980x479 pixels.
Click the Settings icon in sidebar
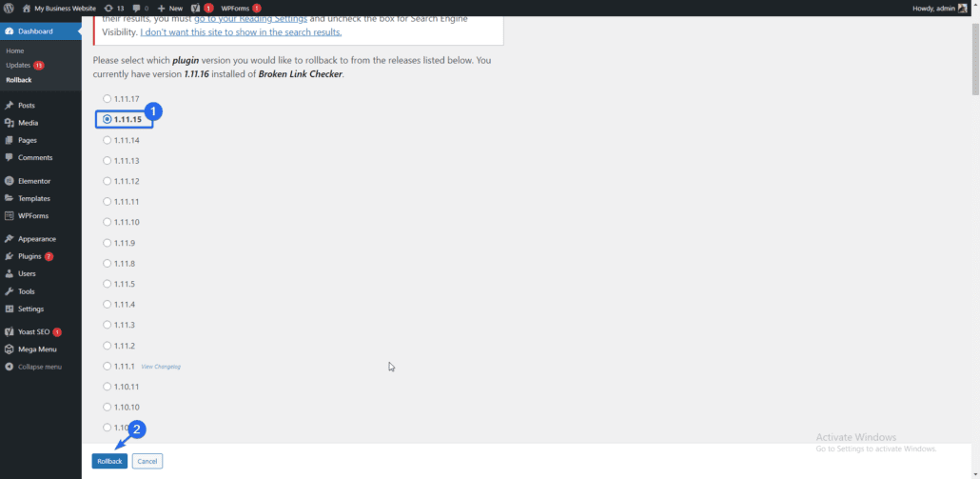(x=9, y=309)
